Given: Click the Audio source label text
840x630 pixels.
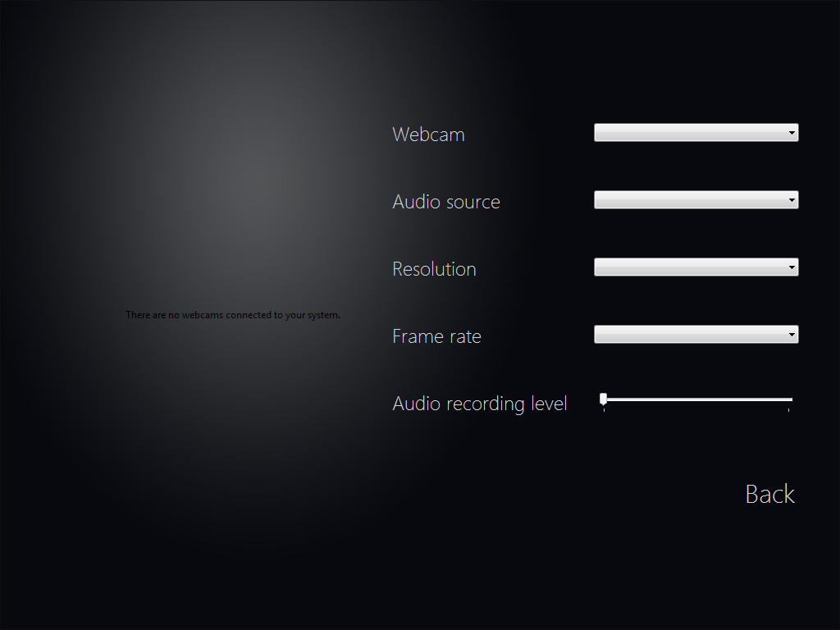Looking at the screenshot, I should coord(446,202).
